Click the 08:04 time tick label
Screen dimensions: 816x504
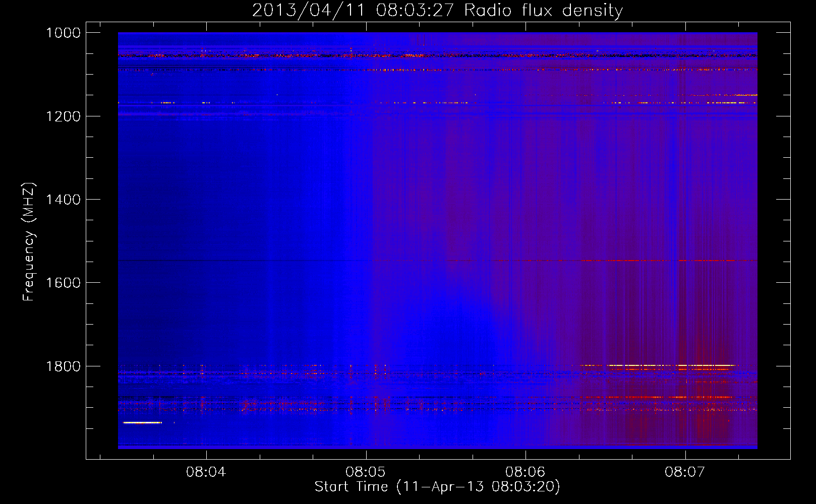coord(206,472)
